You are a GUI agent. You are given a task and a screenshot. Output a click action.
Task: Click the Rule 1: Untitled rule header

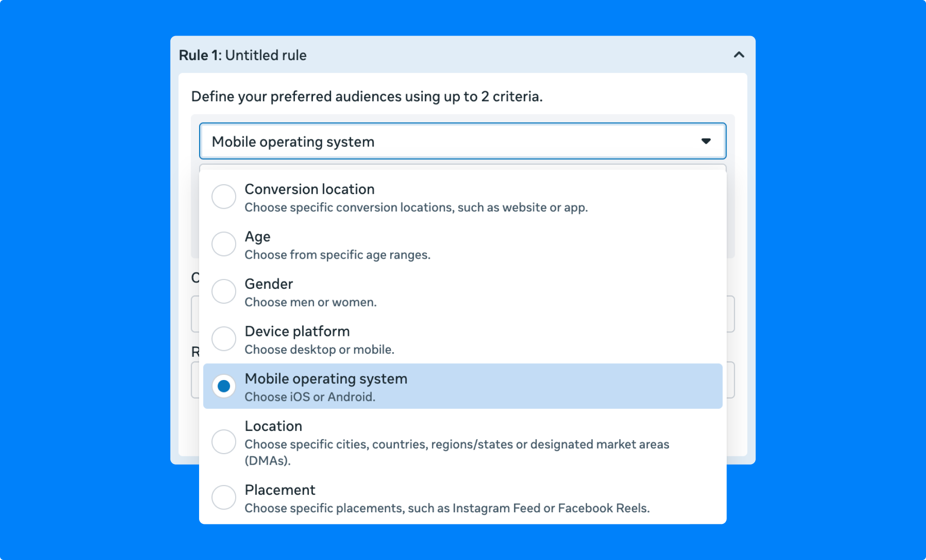[243, 55]
